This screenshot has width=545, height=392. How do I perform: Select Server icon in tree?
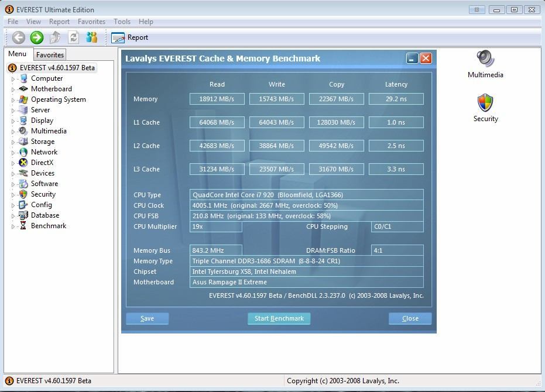point(23,110)
